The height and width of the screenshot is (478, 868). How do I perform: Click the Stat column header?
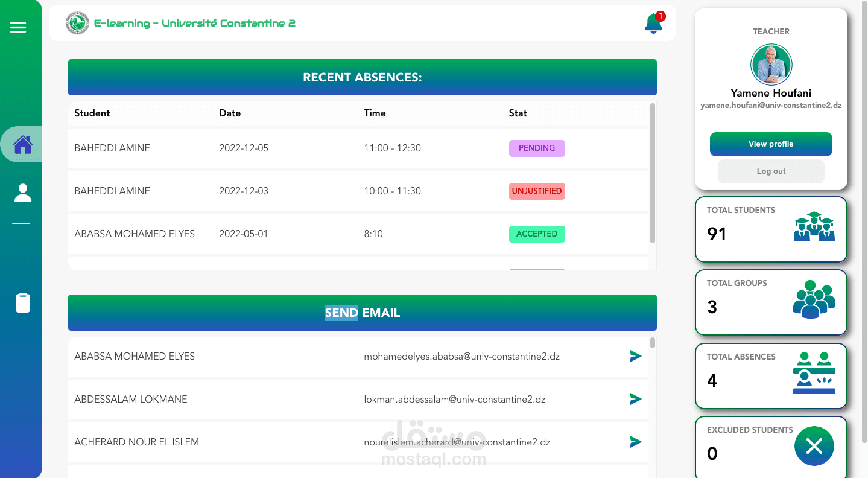tap(518, 113)
